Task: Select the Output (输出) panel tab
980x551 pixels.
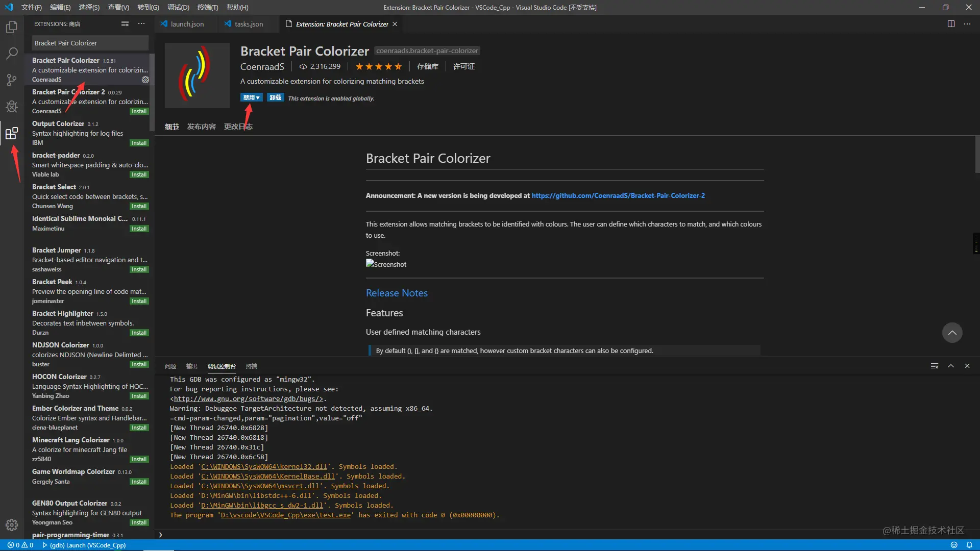Action: (x=192, y=366)
